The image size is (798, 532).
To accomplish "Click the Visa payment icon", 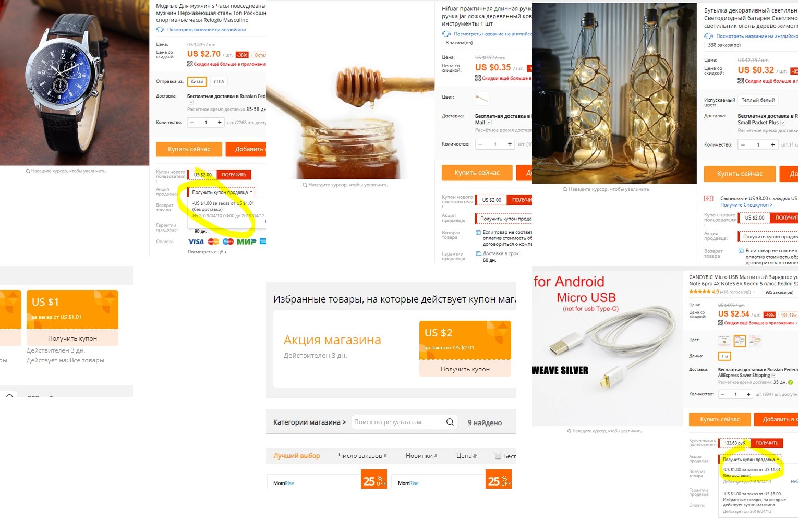I will click(x=196, y=241).
